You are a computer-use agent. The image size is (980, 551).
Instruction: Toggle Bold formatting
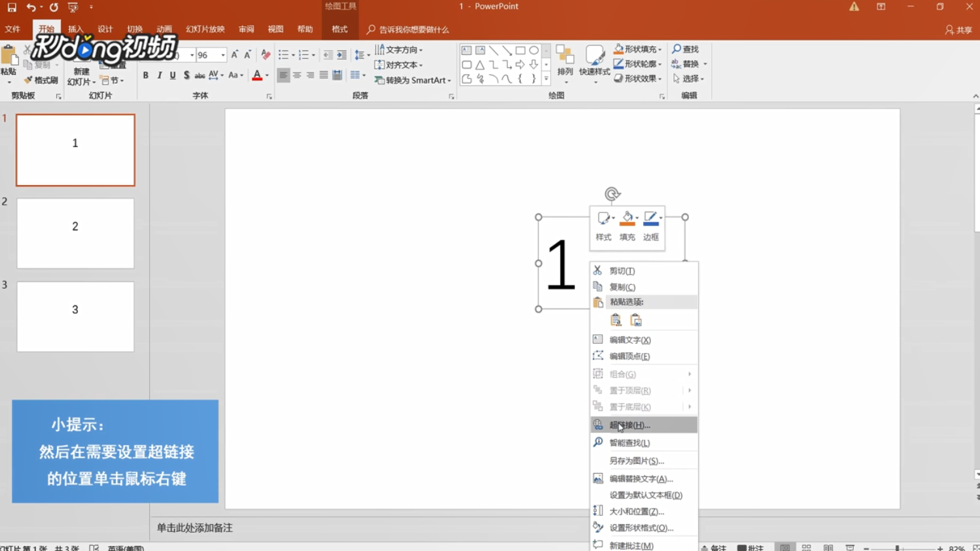tap(145, 76)
